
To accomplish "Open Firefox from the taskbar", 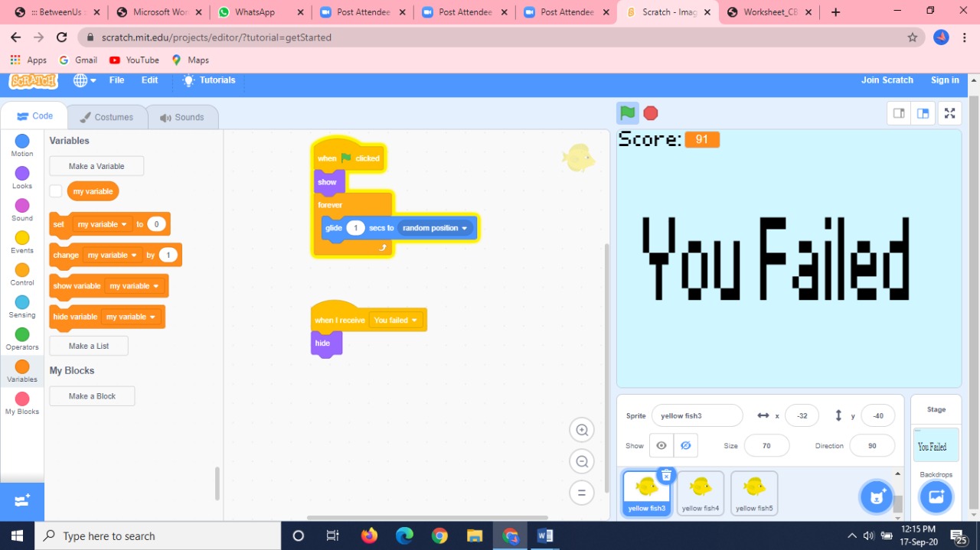I will (369, 535).
